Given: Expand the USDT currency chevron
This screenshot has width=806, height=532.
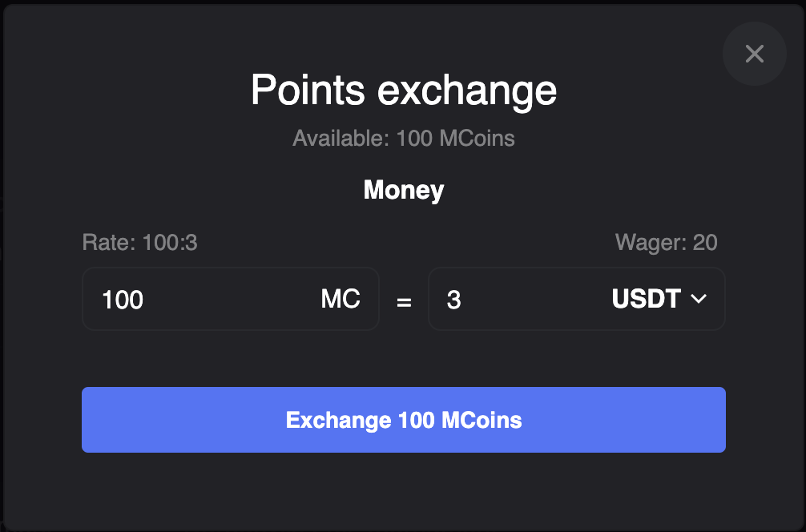Looking at the screenshot, I should (699, 299).
